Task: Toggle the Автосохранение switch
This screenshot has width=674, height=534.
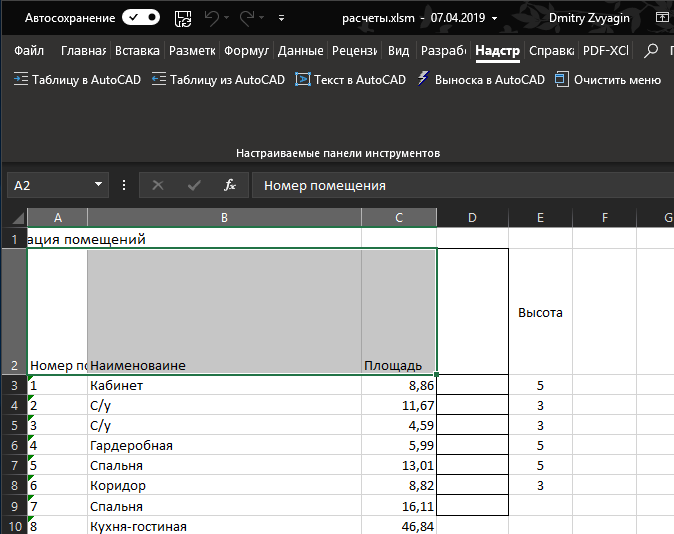Action: 141,18
